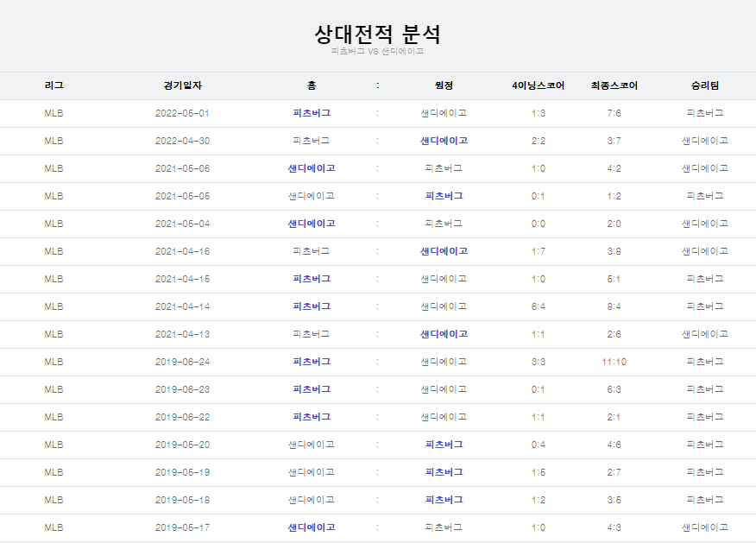The width and height of the screenshot is (756, 543).
Task: Click winning team 피츠버그 in the 2019-06-23 row
Action: coord(705,389)
